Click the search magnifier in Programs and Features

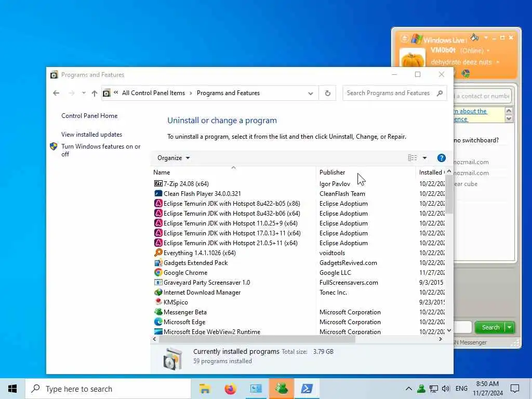click(440, 93)
